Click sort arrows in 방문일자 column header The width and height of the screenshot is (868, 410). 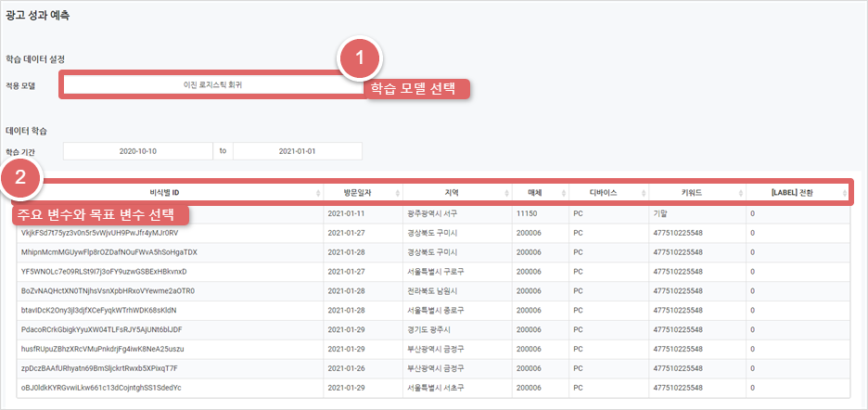(398, 193)
